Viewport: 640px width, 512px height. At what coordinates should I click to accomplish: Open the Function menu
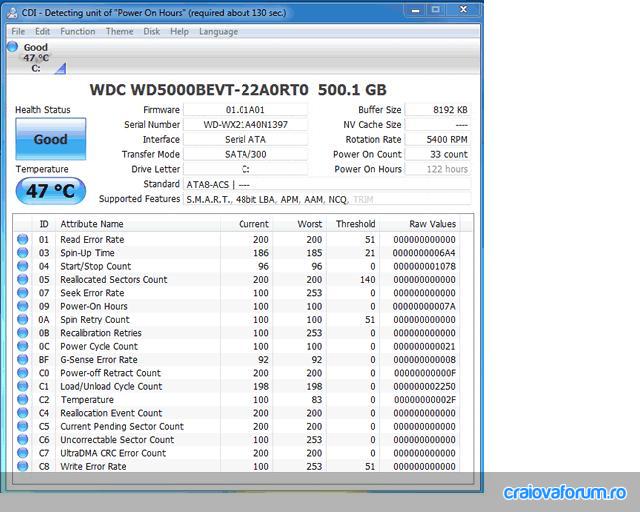(78, 31)
